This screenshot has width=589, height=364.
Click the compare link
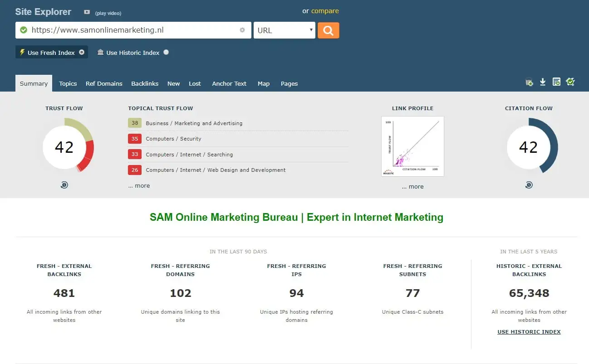[325, 11]
